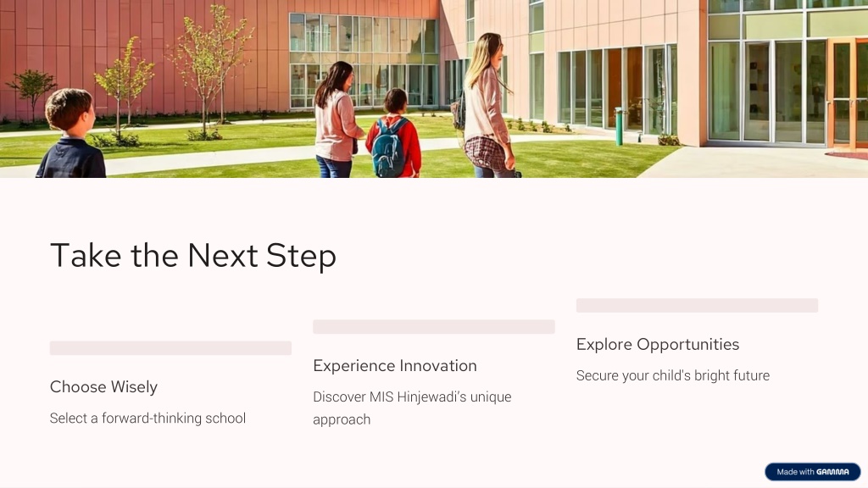Click the 'Discover MIS Hinjewadi's unique approach' text
Viewport: 868px width, 488px height.
coord(412,408)
